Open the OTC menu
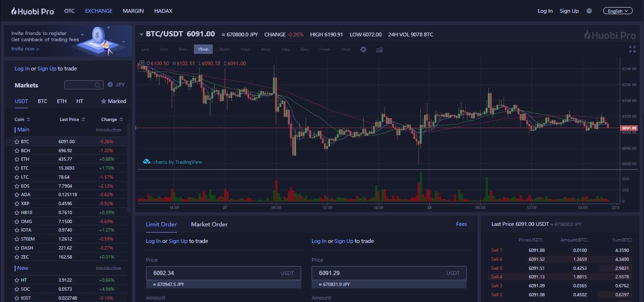Image resolution: width=644 pixels, height=302 pixels. click(x=70, y=11)
